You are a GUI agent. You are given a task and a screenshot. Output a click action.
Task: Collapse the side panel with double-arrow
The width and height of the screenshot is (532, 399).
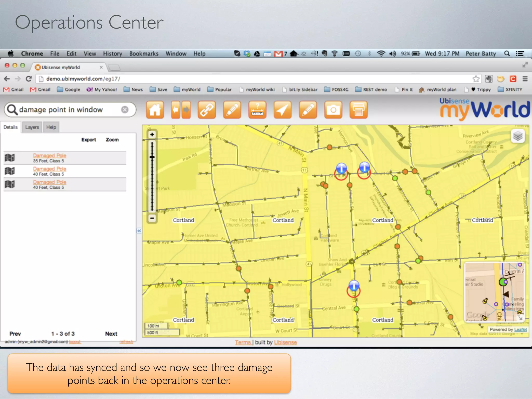pos(139,231)
